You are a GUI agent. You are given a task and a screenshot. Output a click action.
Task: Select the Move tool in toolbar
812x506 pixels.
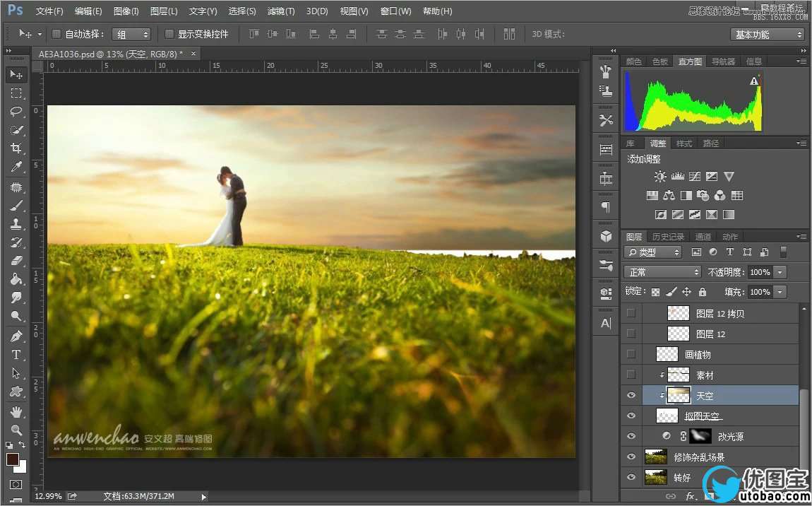pyautogui.click(x=16, y=75)
